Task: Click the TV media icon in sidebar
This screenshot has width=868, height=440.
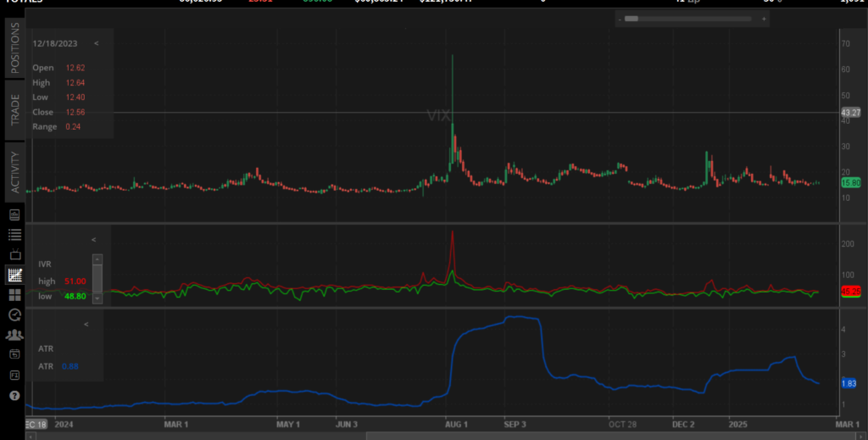Action: point(14,254)
